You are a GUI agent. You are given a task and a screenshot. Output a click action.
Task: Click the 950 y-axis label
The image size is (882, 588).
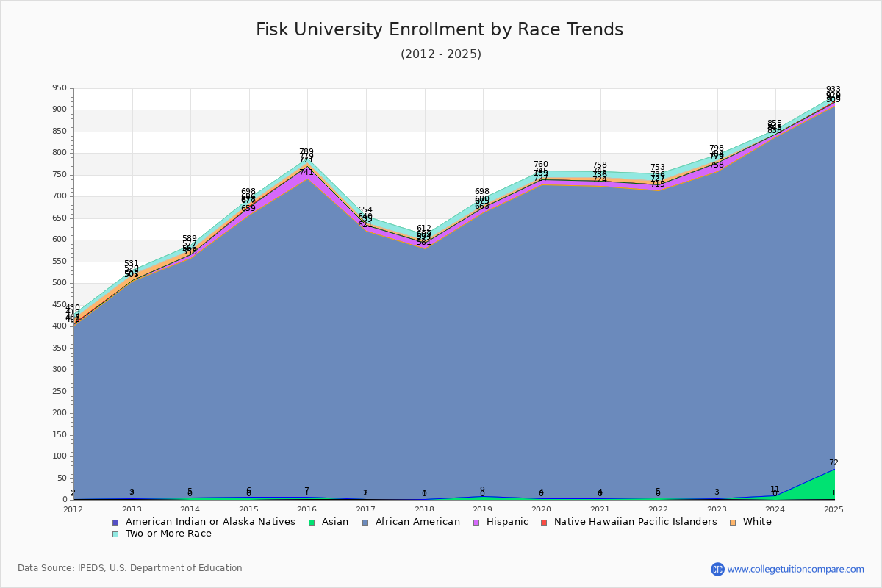click(60, 88)
